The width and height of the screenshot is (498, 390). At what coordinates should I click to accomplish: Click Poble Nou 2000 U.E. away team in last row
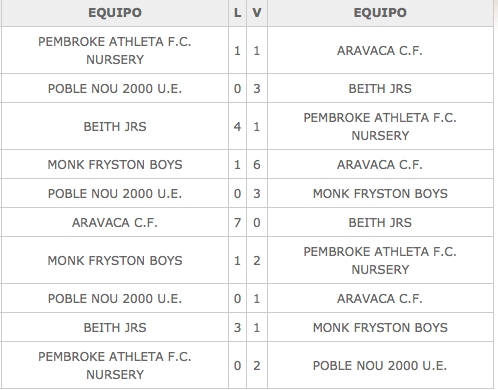click(380, 366)
